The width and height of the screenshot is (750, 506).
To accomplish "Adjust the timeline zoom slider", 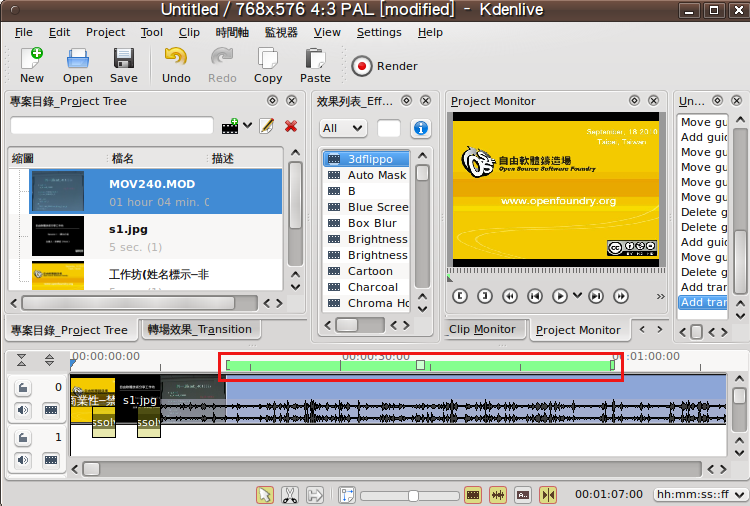I will pos(410,495).
